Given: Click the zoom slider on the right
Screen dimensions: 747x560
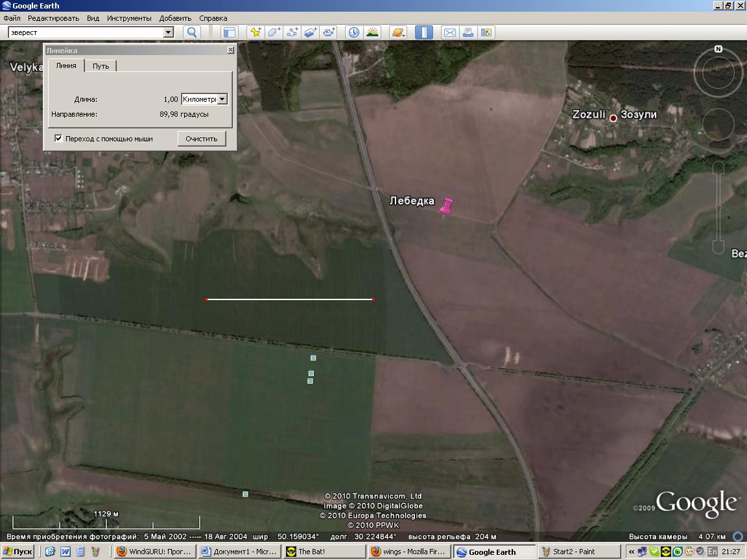Looking at the screenshot, I should pos(718,207).
